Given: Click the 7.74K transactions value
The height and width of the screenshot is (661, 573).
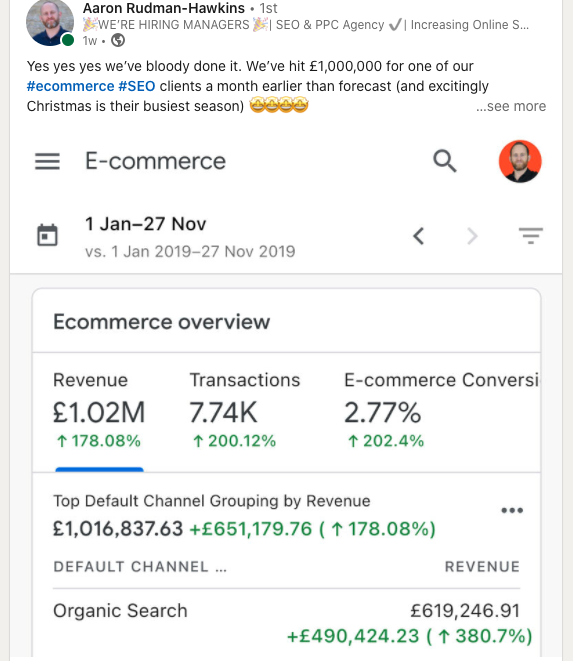Looking at the screenshot, I should click(223, 412).
